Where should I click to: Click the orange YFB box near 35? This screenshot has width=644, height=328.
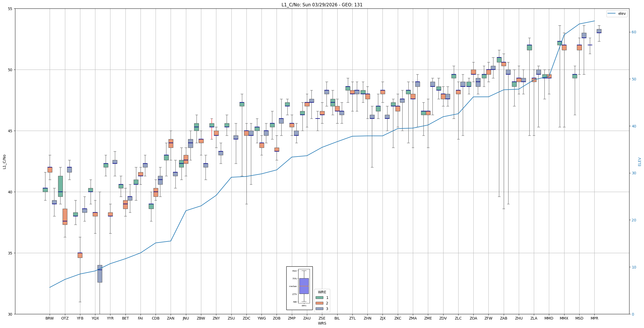[x=80, y=255]
